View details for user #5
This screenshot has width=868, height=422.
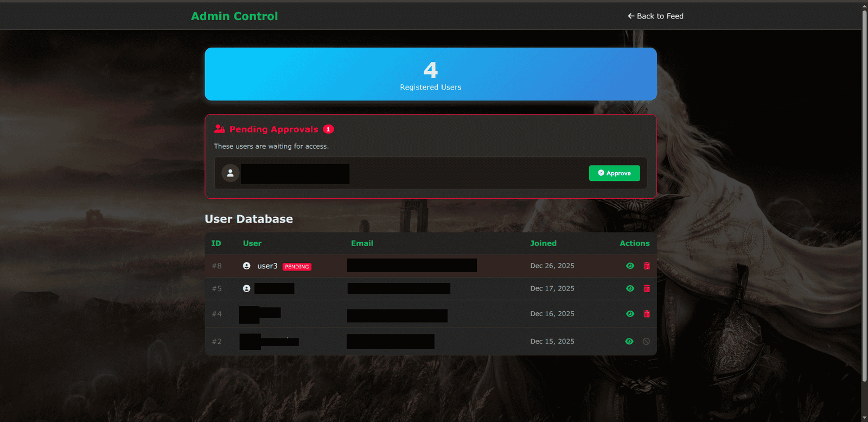pos(630,289)
